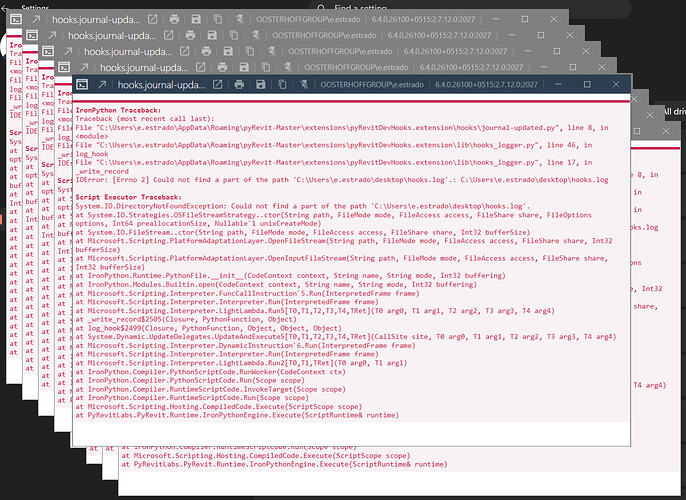Maximize the third-from-back output window
The image size is (686, 500).
click(x=556, y=51)
